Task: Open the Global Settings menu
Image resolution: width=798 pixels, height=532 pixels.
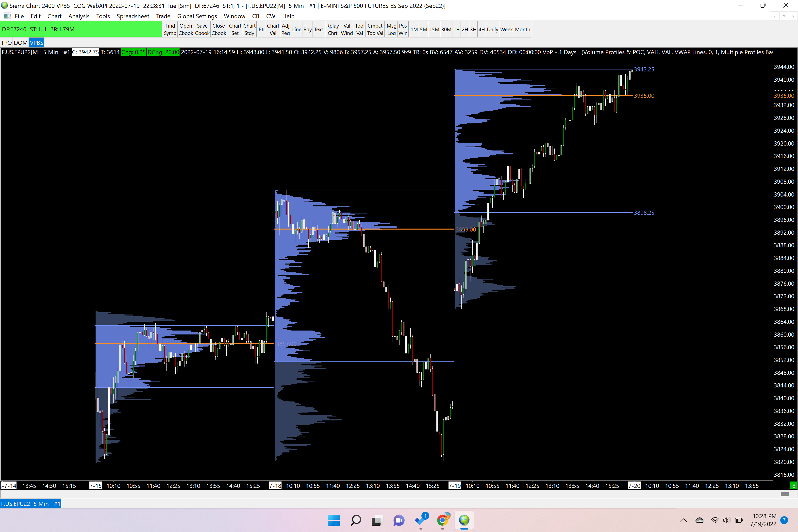Action: 197,16
